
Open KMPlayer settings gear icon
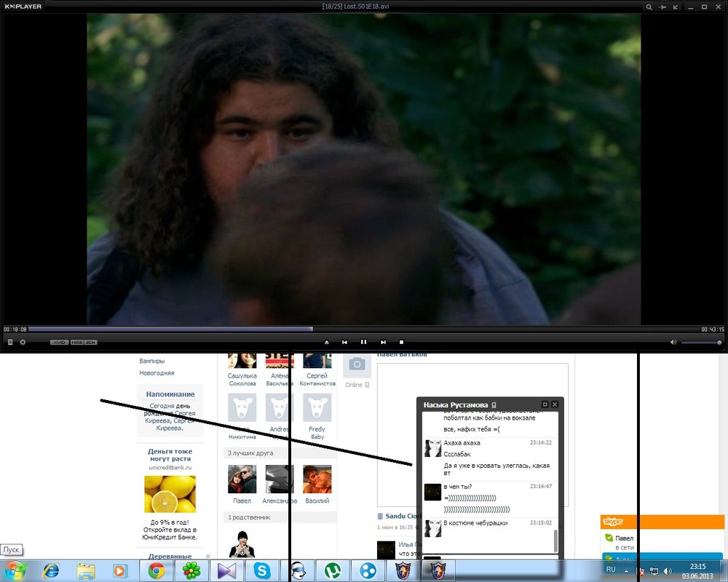point(23,342)
